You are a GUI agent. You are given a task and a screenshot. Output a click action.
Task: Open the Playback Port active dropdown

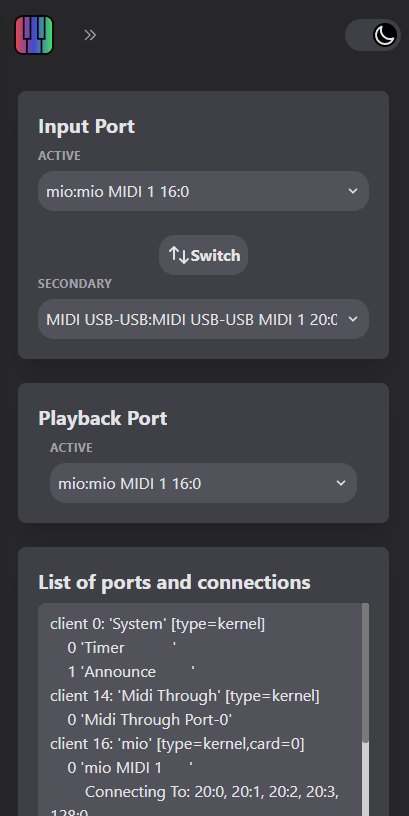point(203,483)
